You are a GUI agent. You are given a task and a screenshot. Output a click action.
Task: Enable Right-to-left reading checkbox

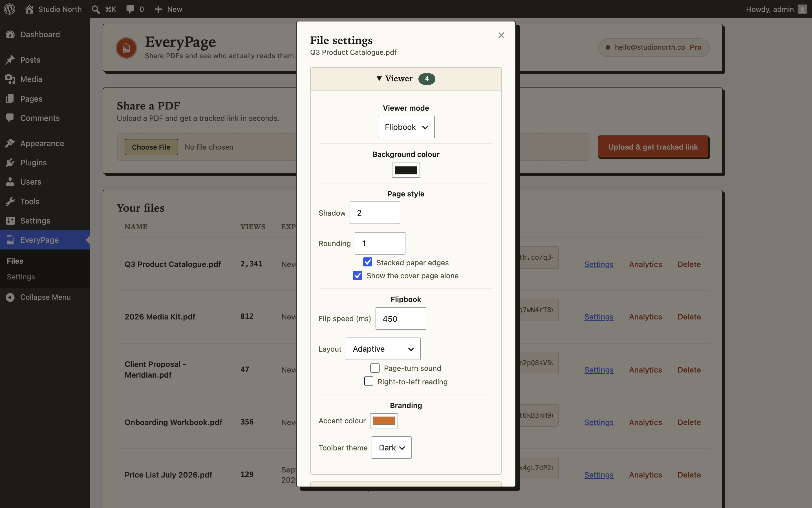click(x=369, y=381)
